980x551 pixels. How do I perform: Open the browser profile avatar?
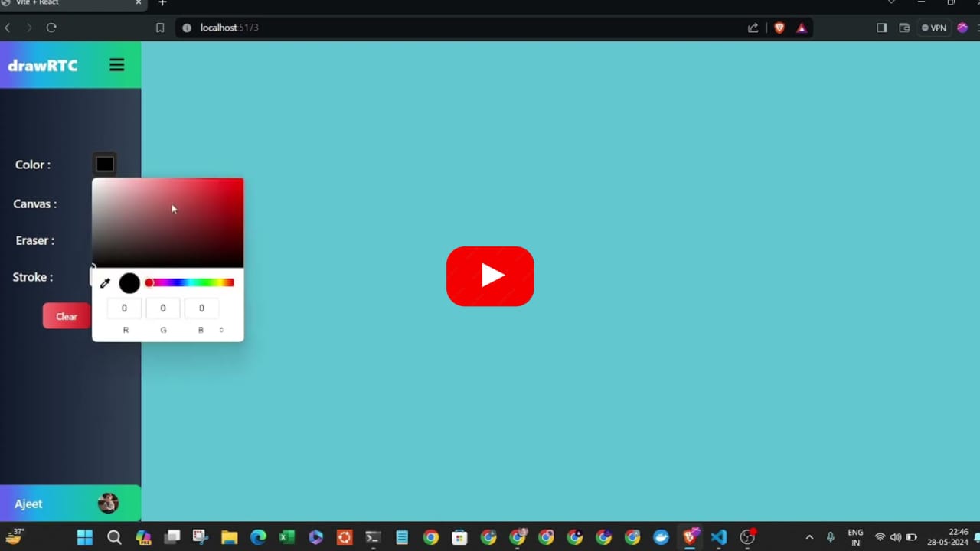click(962, 28)
